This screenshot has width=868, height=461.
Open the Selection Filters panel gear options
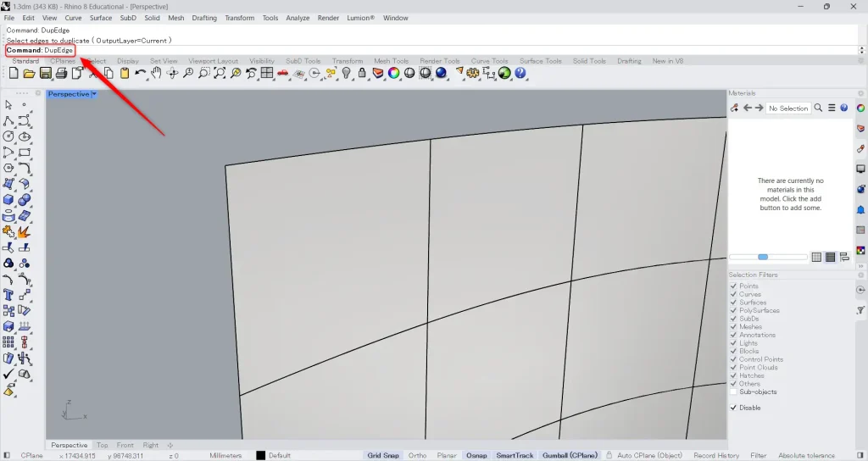(861, 275)
